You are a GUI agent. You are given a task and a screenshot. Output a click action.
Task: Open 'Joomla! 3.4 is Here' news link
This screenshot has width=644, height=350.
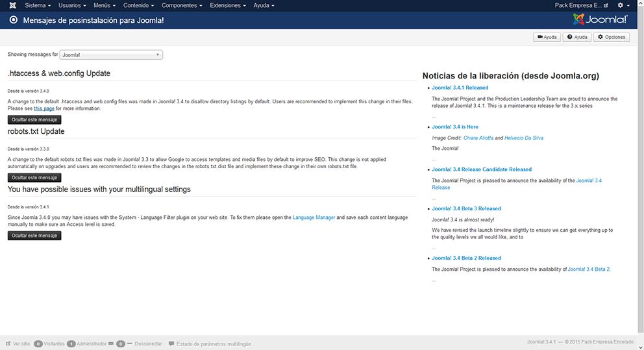click(x=455, y=127)
